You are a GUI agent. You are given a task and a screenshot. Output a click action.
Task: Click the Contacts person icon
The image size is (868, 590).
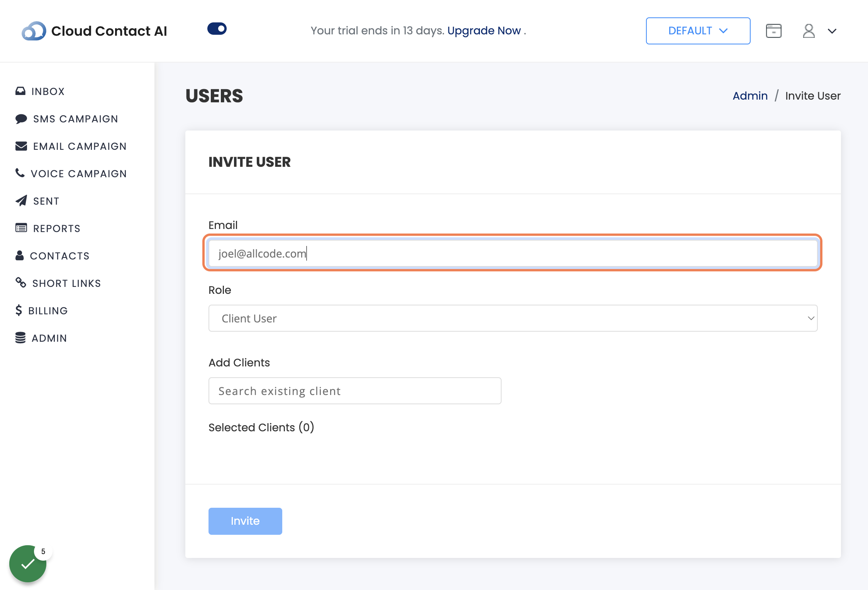(x=20, y=255)
